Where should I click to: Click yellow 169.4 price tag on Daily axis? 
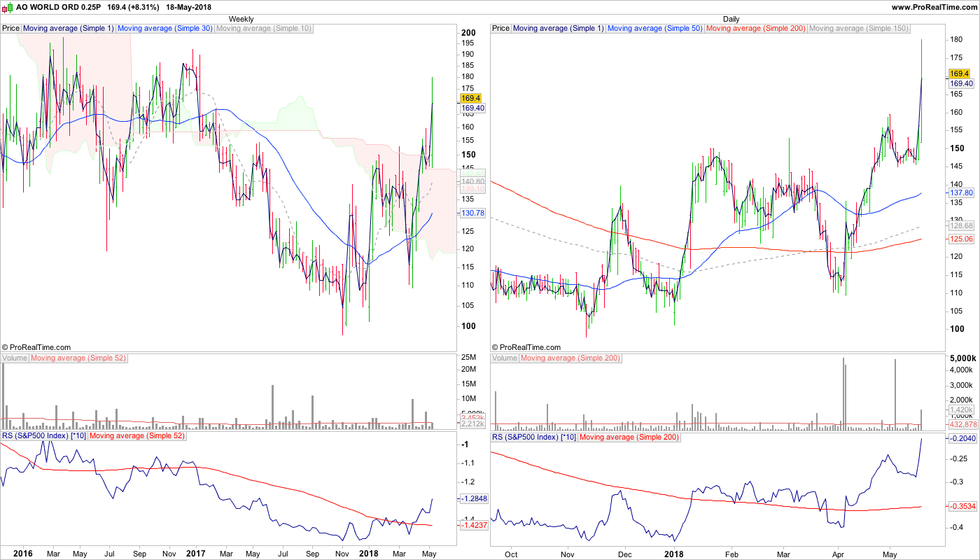[958, 73]
